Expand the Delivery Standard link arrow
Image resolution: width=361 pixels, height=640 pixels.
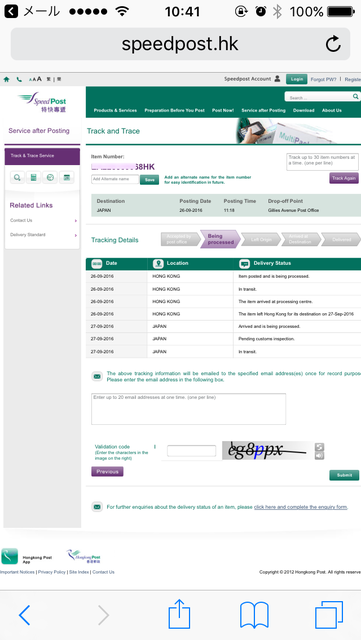pos(76,236)
